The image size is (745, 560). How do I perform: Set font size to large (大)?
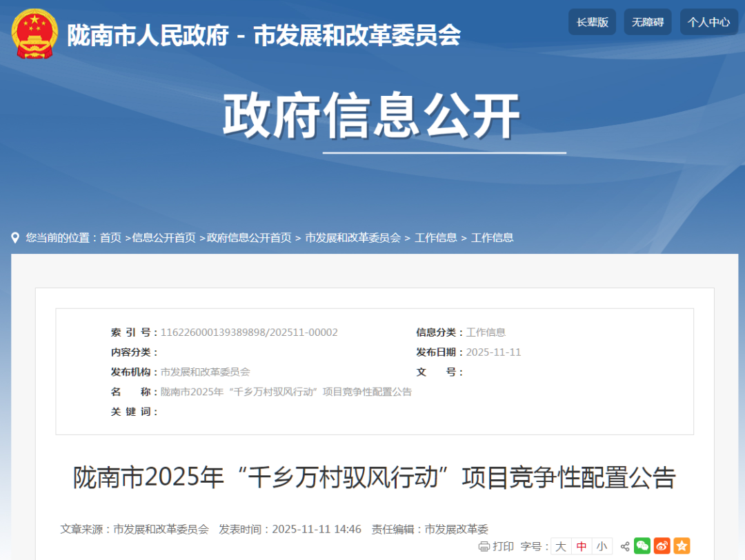pos(561,546)
